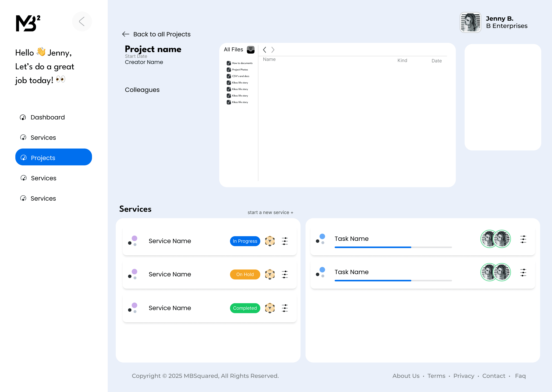Collapse the sidebar with the chevron button
The image size is (552, 392).
pos(82,21)
